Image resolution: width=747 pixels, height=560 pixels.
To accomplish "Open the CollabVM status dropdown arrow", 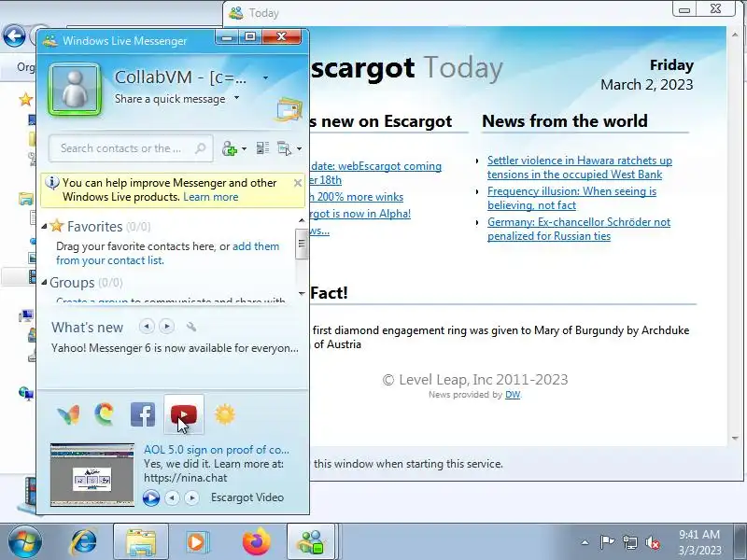I will [265, 77].
